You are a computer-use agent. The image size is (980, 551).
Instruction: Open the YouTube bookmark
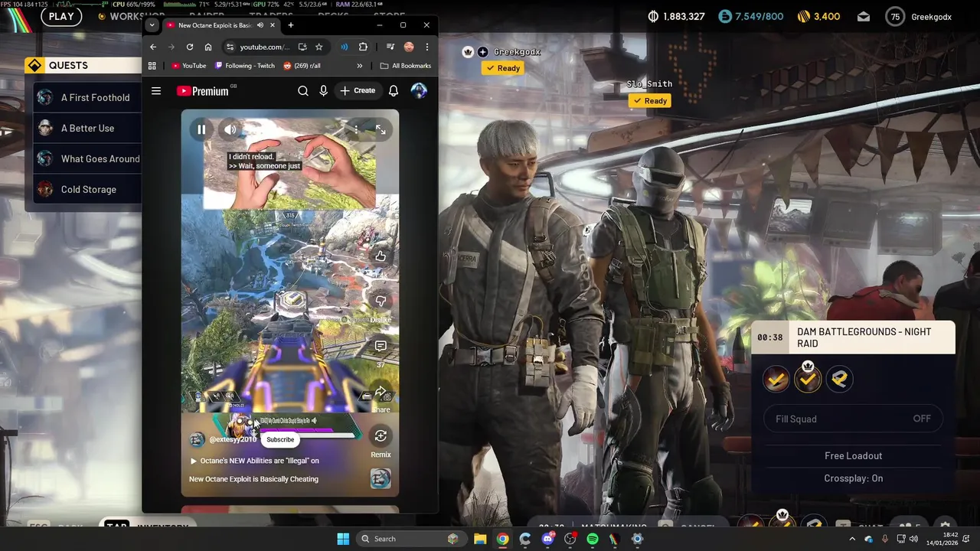coord(189,66)
